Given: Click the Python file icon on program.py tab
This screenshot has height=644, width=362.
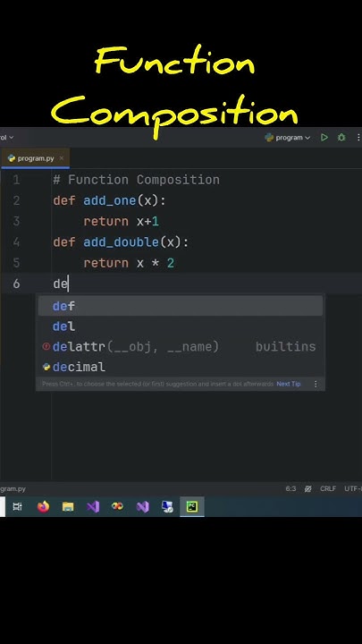Looking at the screenshot, I should [12, 158].
